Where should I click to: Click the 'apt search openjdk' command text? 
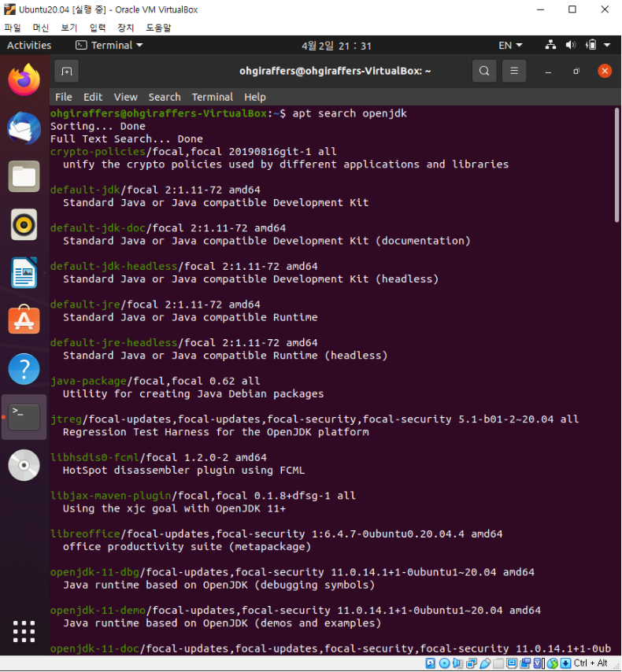click(x=350, y=113)
